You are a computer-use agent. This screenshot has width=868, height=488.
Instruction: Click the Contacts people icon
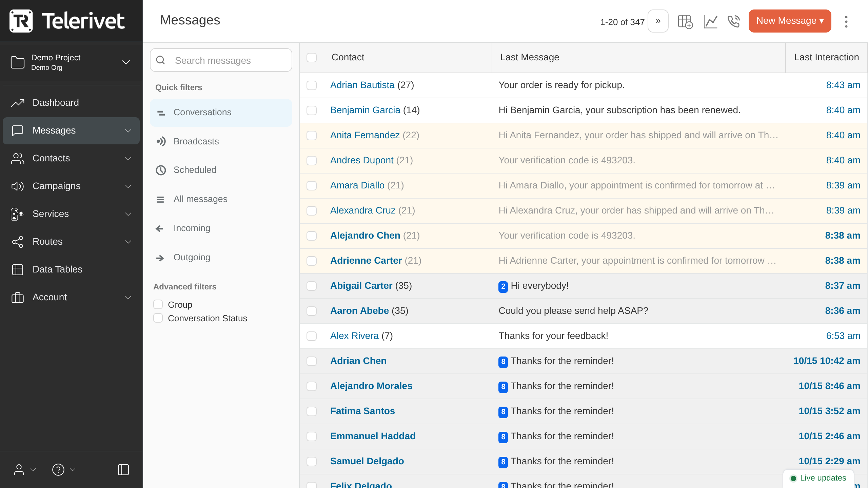click(18, 158)
